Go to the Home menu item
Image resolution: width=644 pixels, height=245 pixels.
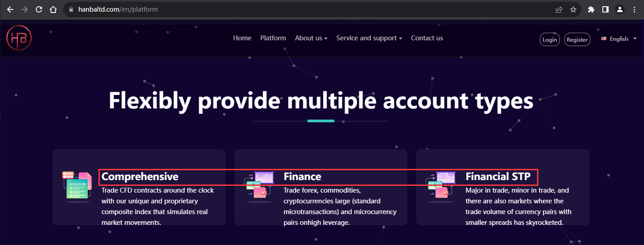(x=242, y=38)
